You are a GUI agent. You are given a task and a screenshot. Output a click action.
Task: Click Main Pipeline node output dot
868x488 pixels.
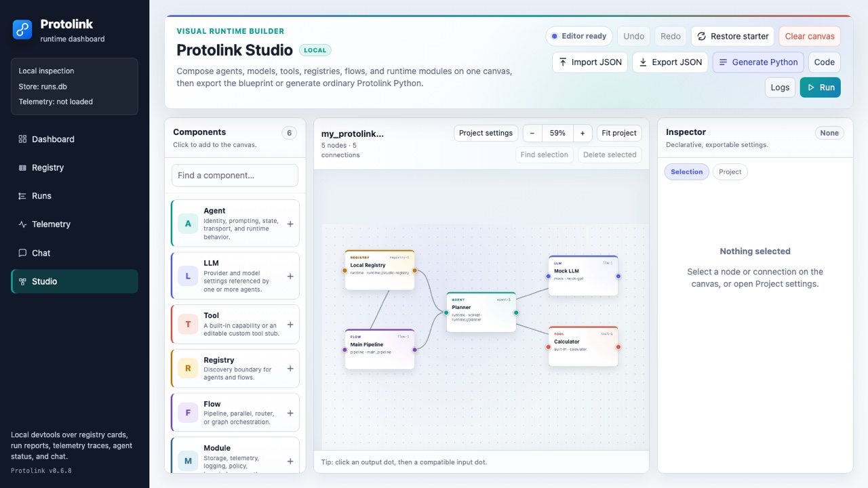point(414,350)
